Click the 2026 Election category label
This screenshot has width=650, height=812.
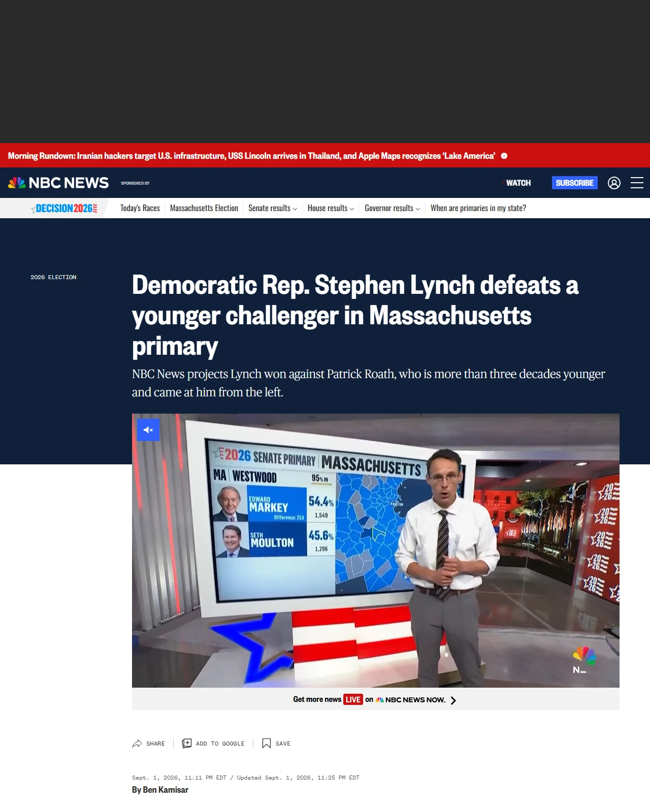[x=53, y=277]
